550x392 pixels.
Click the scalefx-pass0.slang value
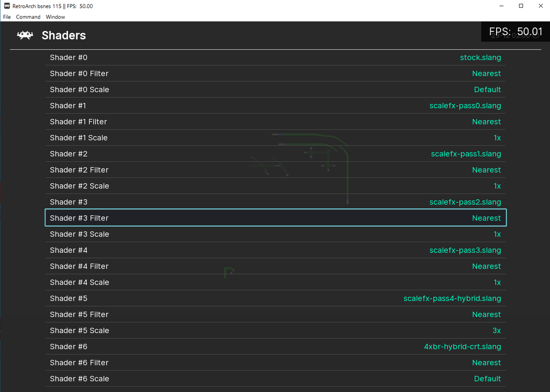[x=465, y=106]
